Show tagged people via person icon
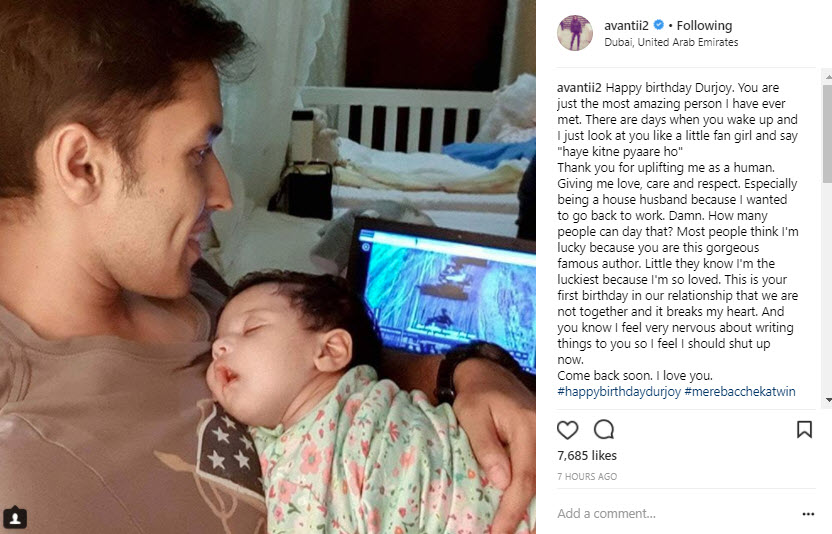 pos(15,518)
